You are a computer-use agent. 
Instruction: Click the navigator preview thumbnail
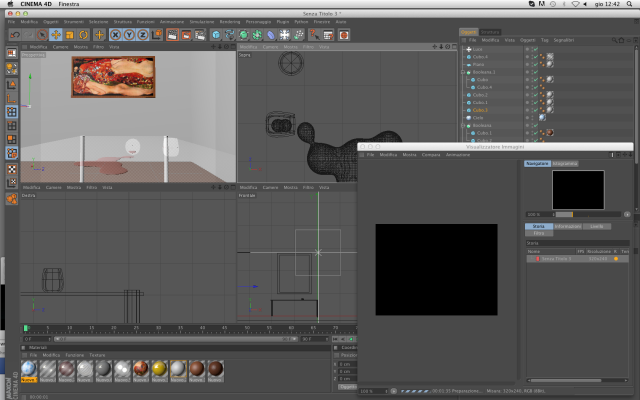coord(578,190)
